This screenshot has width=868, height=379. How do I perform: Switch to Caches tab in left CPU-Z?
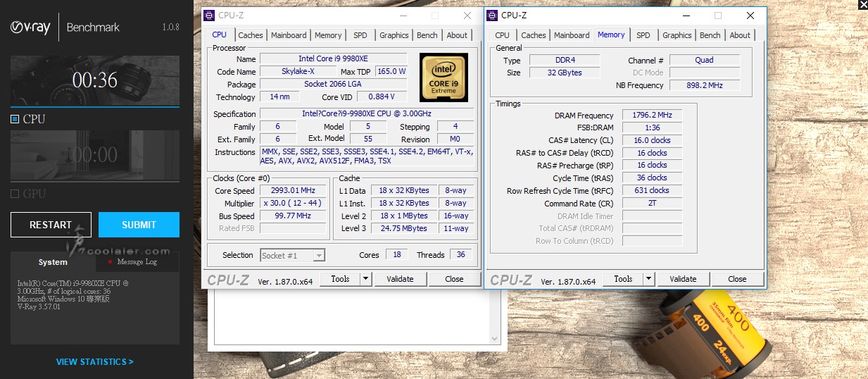click(251, 35)
